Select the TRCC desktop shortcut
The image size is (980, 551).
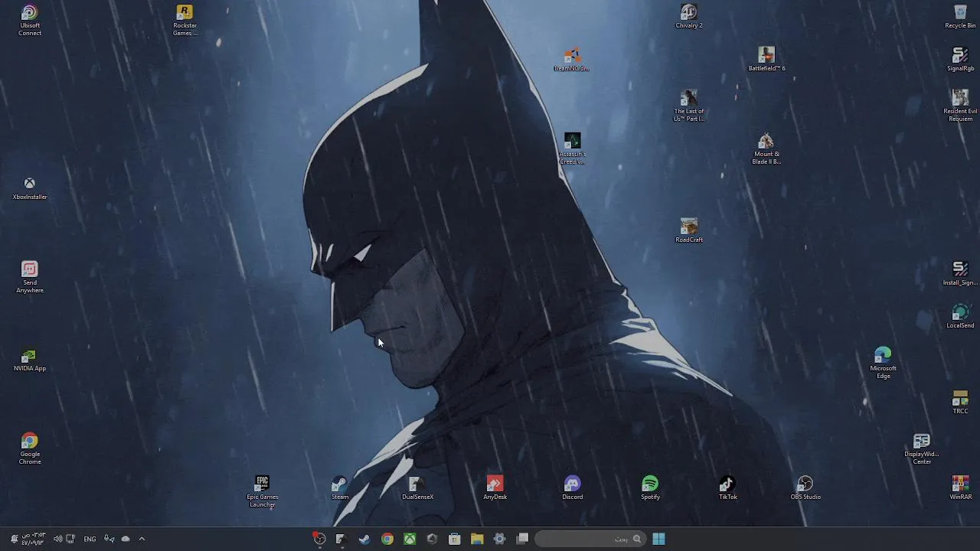click(960, 403)
